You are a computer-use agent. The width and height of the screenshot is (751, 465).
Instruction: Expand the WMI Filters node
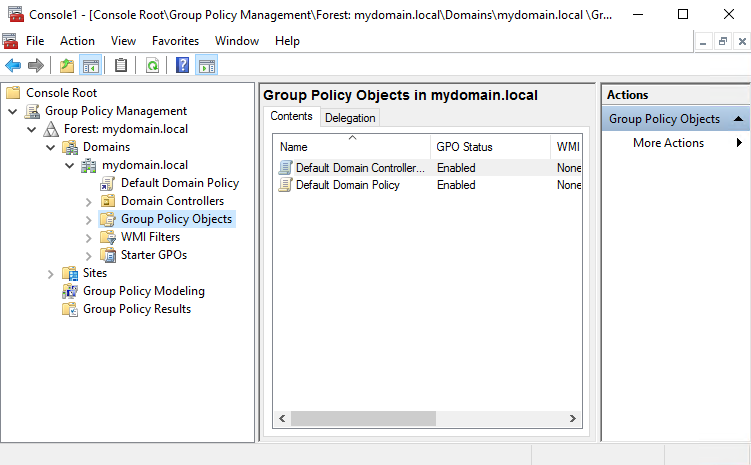click(89, 237)
